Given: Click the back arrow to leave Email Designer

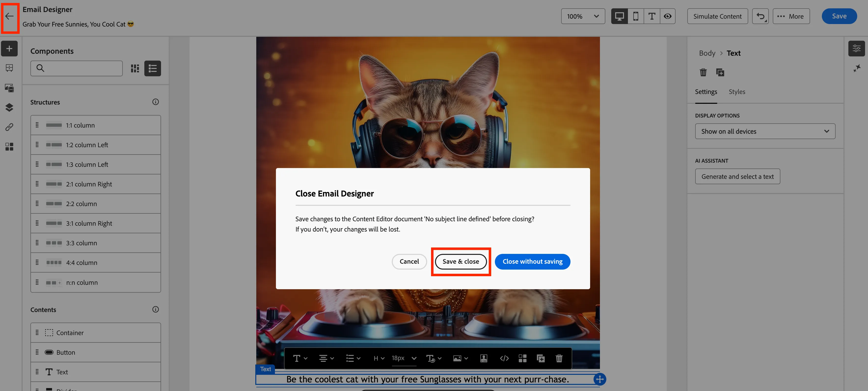Looking at the screenshot, I should (9, 16).
